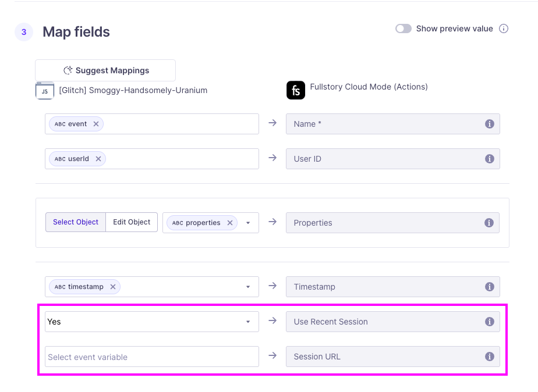Switch to the Edit Object tab
The image size is (538, 392).
(x=132, y=222)
